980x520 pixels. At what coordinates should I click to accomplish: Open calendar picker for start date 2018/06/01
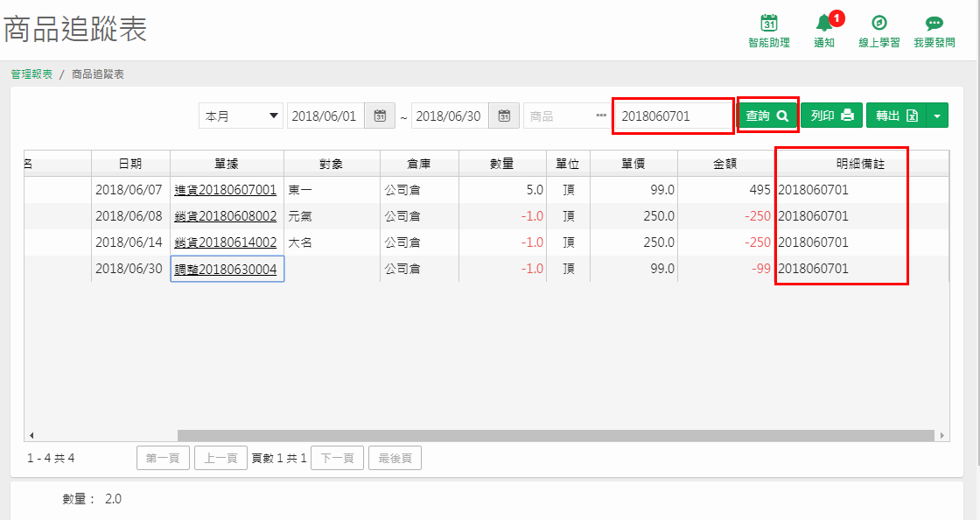(x=380, y=116)
